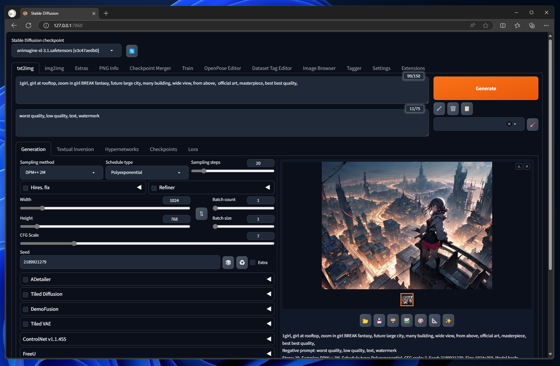
Task: Switch to the img2img tab
Action: 54,68
